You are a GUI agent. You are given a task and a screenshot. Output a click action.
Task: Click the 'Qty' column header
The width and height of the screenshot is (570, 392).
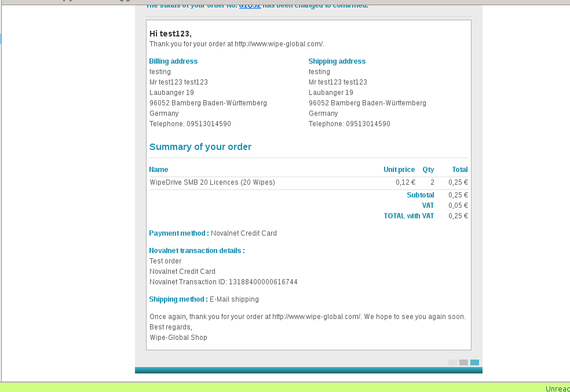pyautogui.click(x=428, y=170)
